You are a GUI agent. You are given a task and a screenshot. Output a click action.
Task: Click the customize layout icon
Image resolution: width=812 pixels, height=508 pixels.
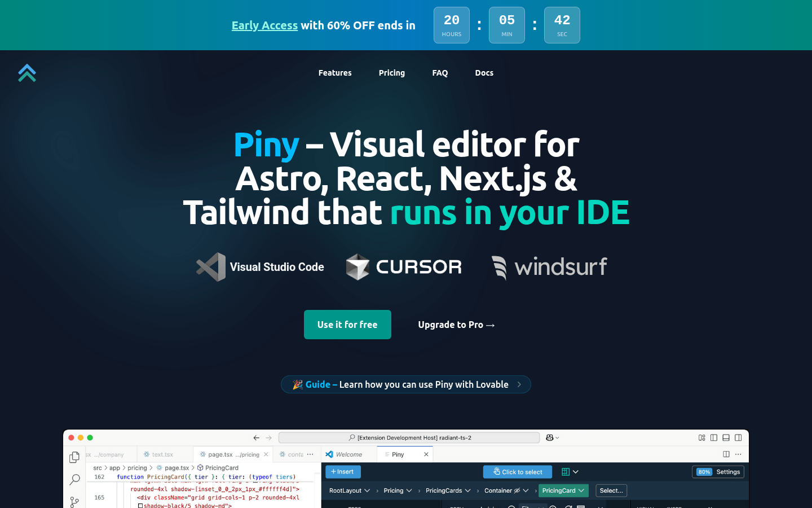coord(702,437)
